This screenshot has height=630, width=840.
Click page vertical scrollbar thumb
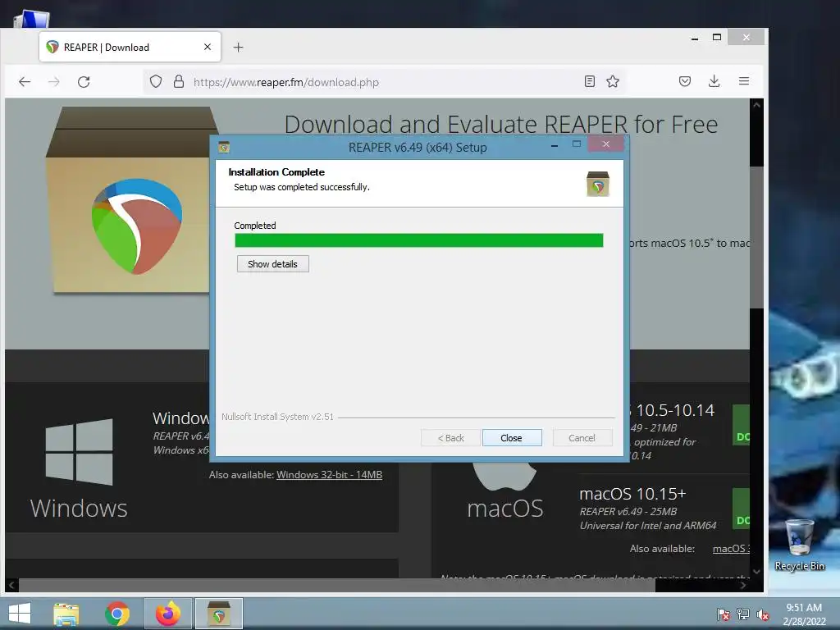click(756, 237)
